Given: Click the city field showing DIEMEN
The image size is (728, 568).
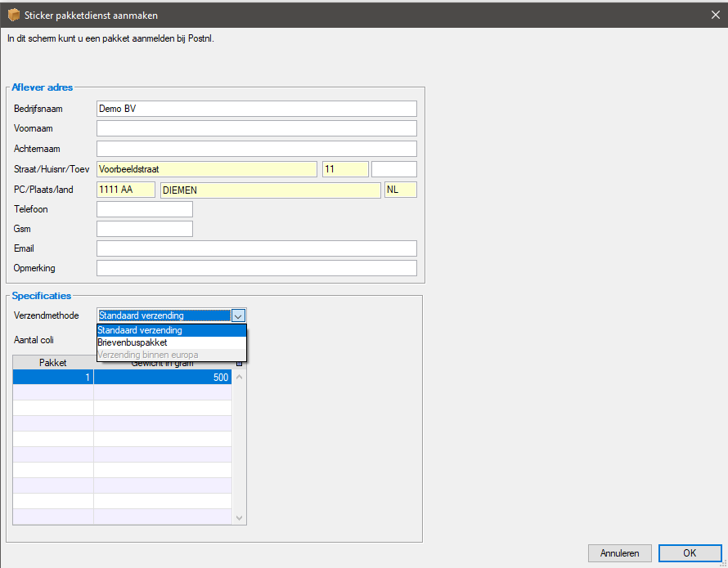Looking at the screenshot, I should (271, 190).
